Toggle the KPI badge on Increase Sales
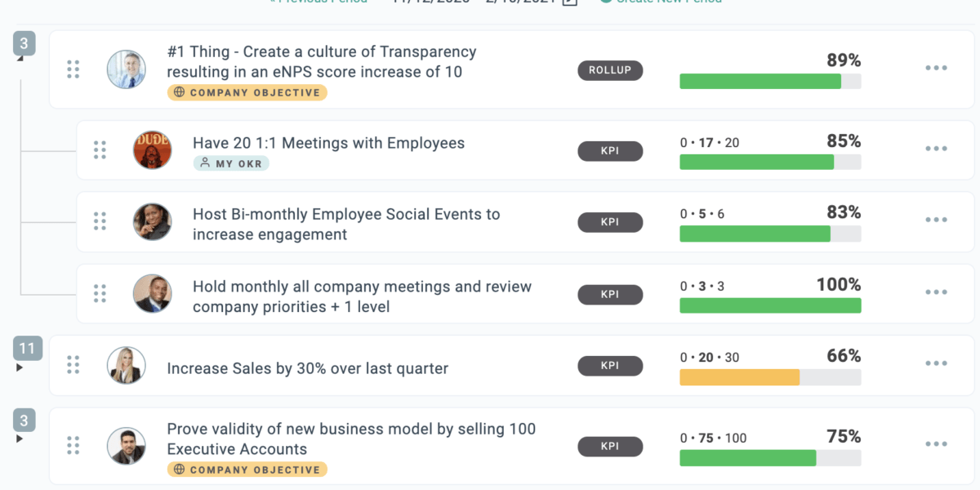The width and height of the screenshot is (980, 490). click(x=610, y=366)
